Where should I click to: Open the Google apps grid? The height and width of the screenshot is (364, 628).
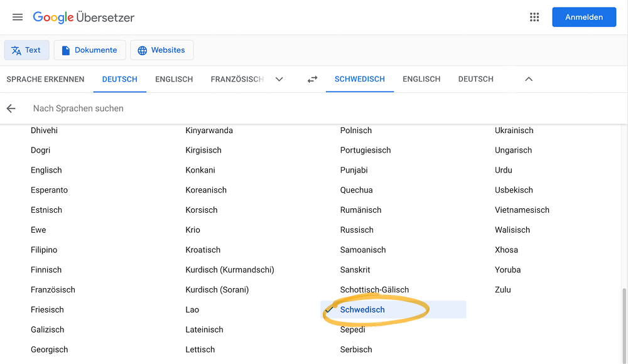(x=534, y=17)
